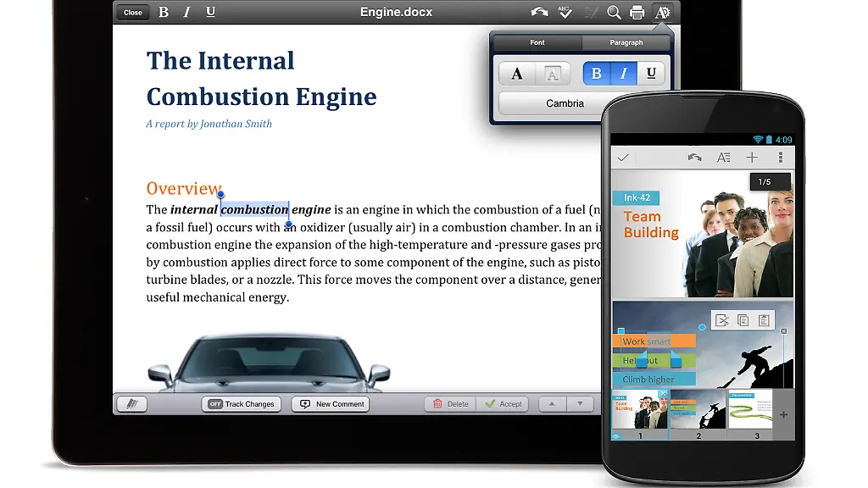Open the Cambria font selector
This screenshot has height=488, width=868.
(564, 103)
